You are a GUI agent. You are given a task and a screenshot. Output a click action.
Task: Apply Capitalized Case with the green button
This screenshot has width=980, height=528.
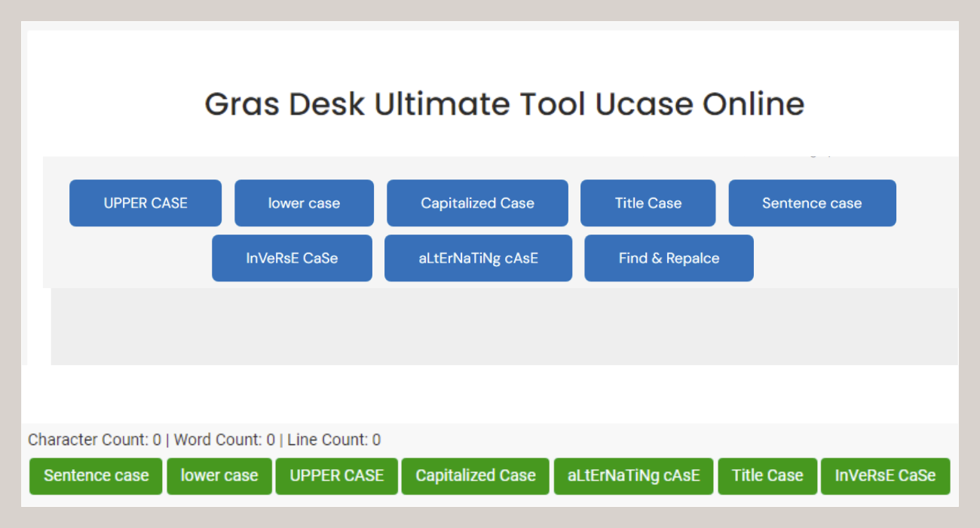click(x=475, y=476)
